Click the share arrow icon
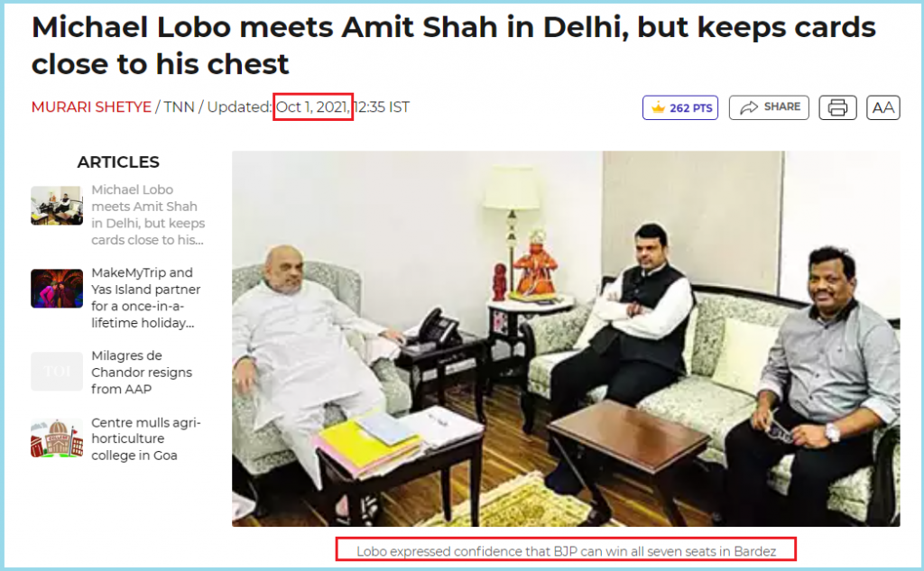Image resolution: width=924 pixels, height=571 pixels. click(748, 107)
